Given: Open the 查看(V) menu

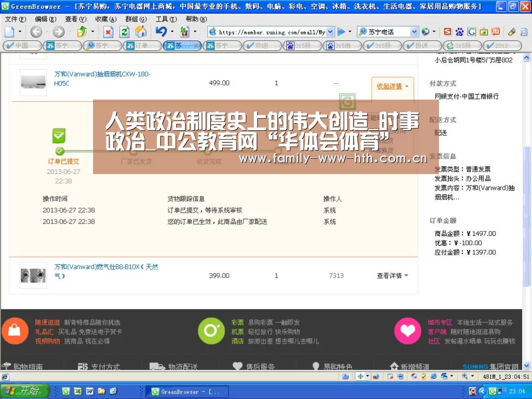Looking at the screenshot, I should pyautogui.click(x=76, y=19).
